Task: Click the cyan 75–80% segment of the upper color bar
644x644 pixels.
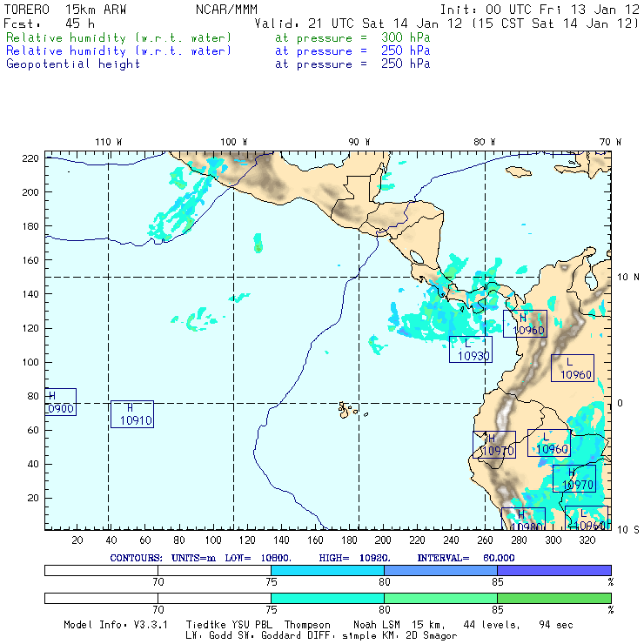Action: click(x=327, y=570)
